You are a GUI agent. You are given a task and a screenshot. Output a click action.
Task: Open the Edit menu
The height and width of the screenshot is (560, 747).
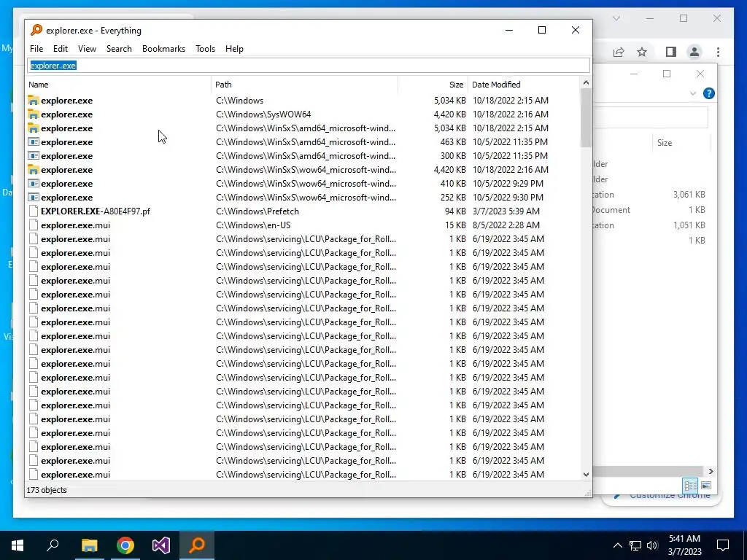coord(60,49)
